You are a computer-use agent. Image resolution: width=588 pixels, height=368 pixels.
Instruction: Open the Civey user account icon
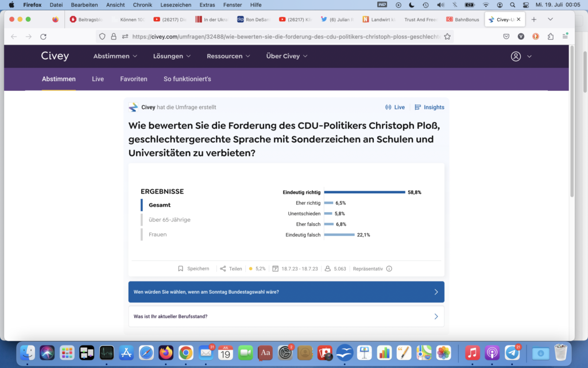[x=516, y=56]
